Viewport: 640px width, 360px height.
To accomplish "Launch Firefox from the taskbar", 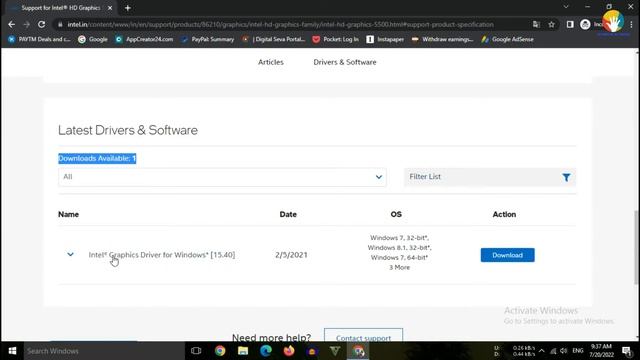I will [x=289, y=351].
